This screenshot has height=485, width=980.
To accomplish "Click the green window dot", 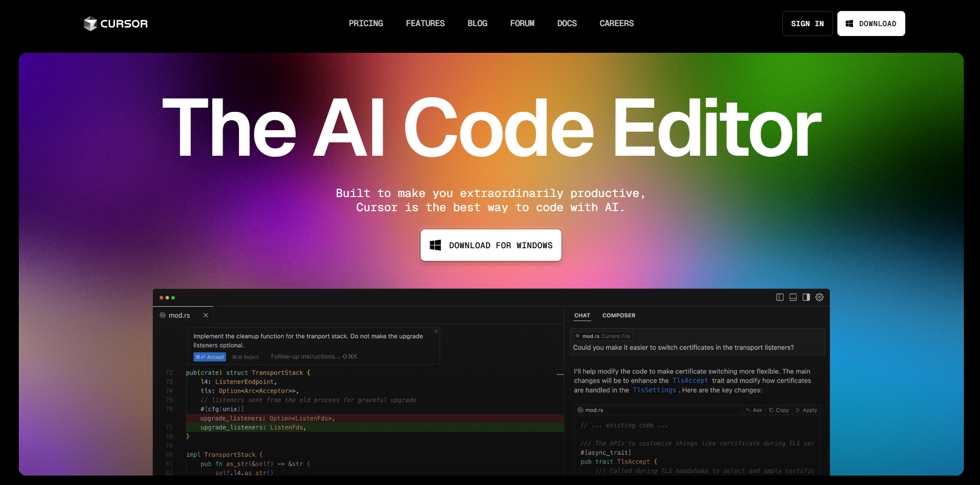I will click(x=173, y=297).
